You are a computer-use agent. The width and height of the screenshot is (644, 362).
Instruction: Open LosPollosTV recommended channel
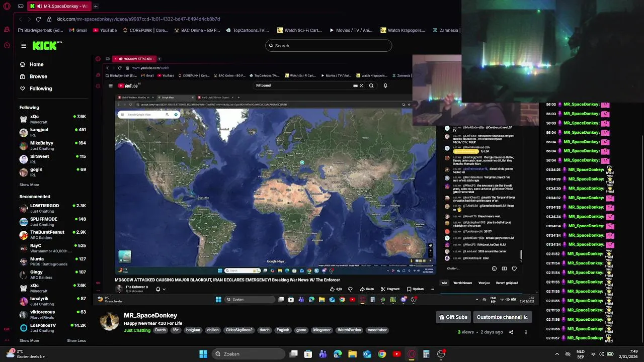(53, 328)
